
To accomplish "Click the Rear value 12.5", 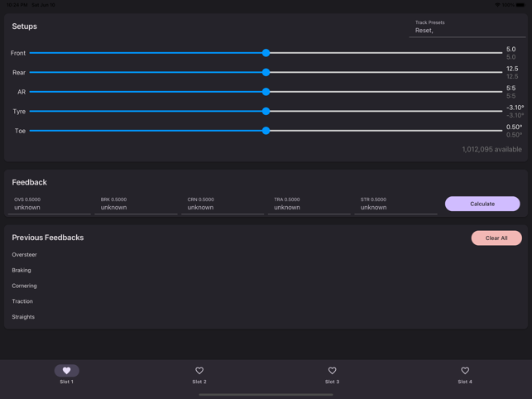I will 512,69.
